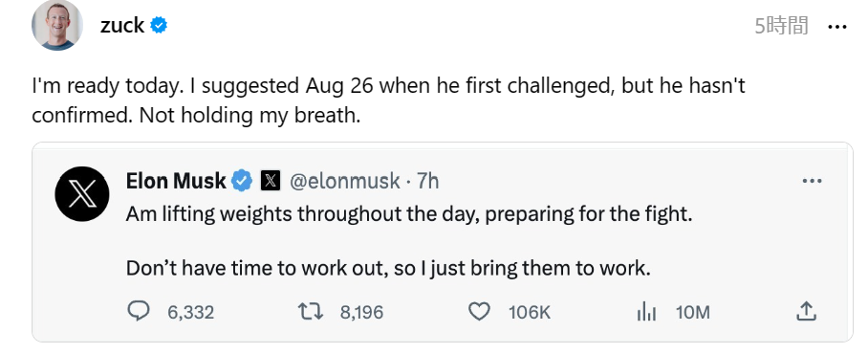This screenshot has width=868, height=354.
Task: Toggle the heart like icon
Action: click(x=479, y=312)
